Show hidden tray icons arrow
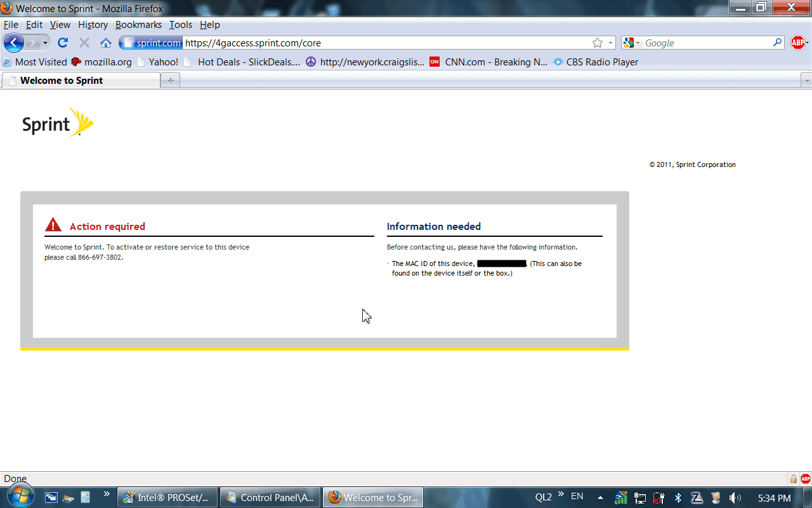812x508 pixels. pyautogui.click(x=600, y=497)
